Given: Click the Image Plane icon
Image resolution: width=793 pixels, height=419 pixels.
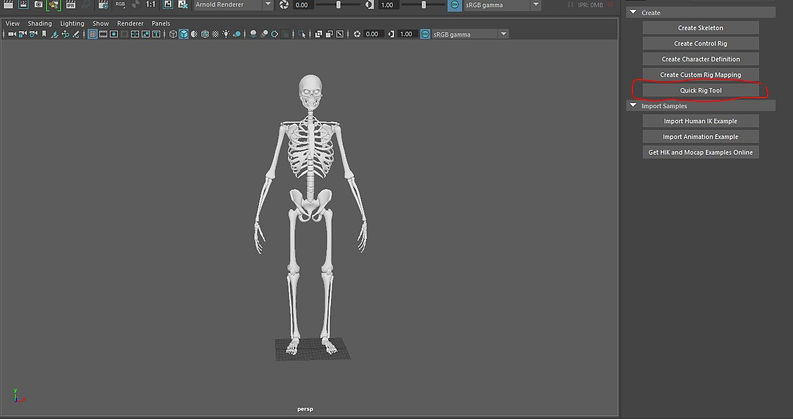Looking at the screenshot, I should point(55,34).
